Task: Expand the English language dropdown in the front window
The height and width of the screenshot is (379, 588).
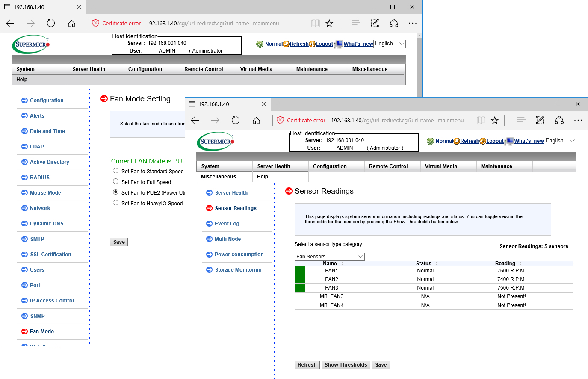Action: pos(560,141)
